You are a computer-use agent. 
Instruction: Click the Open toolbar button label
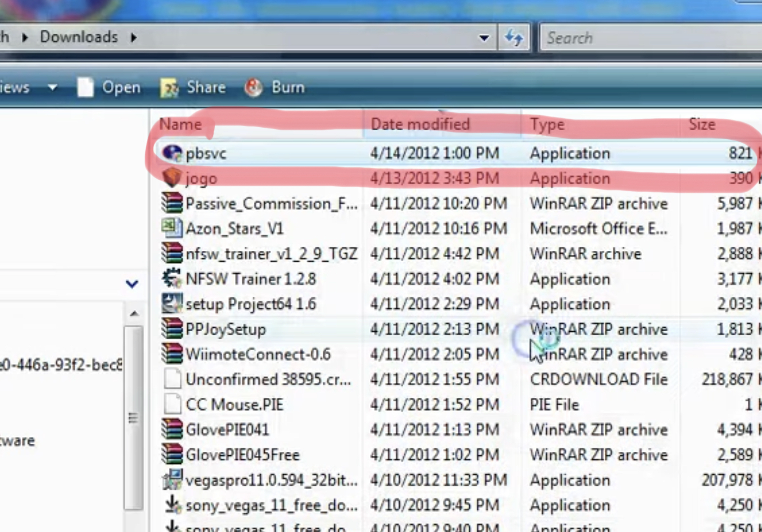121,88
